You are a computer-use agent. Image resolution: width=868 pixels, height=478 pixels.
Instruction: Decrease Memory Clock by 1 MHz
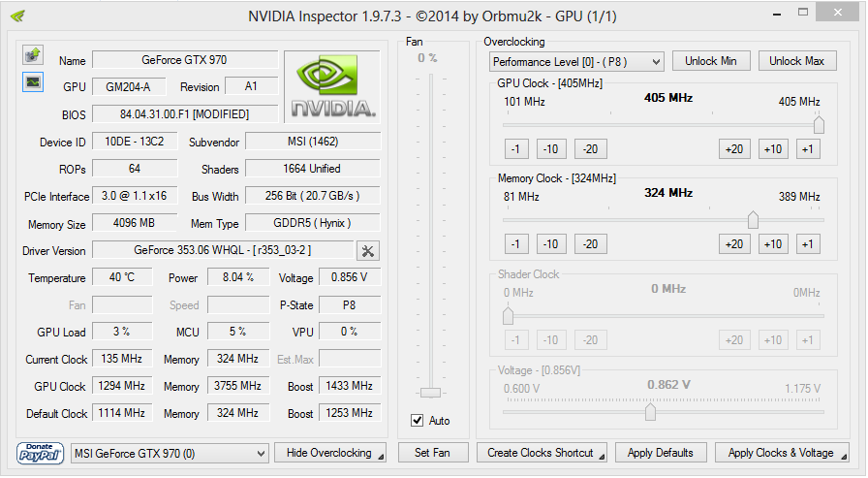[516, 244]
